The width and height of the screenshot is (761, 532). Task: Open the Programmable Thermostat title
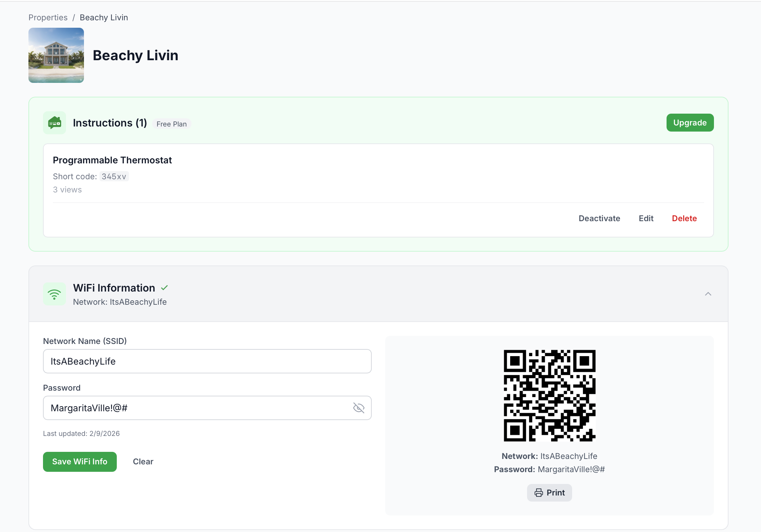coord(112,160)
